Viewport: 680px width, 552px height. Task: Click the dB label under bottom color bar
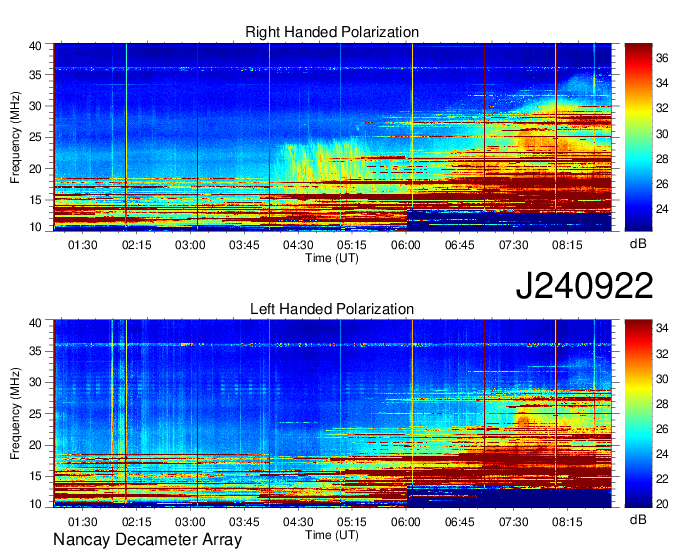point(638,519)
